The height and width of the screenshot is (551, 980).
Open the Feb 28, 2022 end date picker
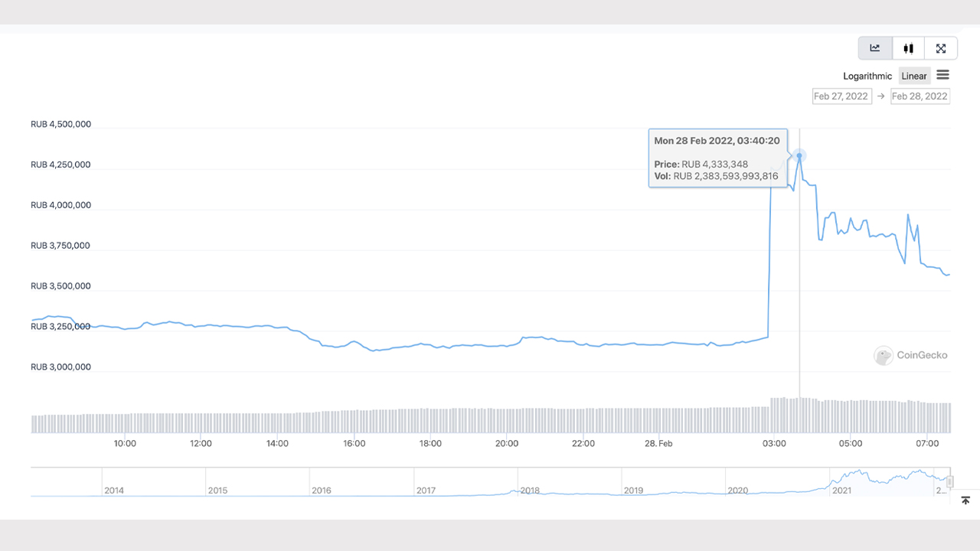pyautogui.click(x=920, y=96)
